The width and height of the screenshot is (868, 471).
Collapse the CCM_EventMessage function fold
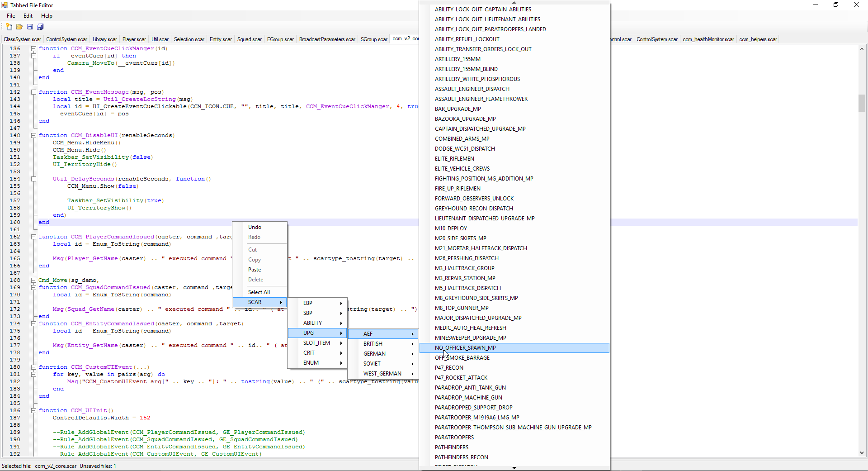point(33,92)
